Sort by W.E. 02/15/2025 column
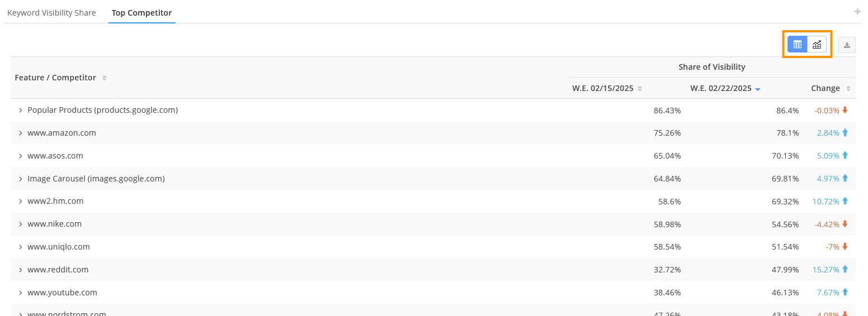 640,88
